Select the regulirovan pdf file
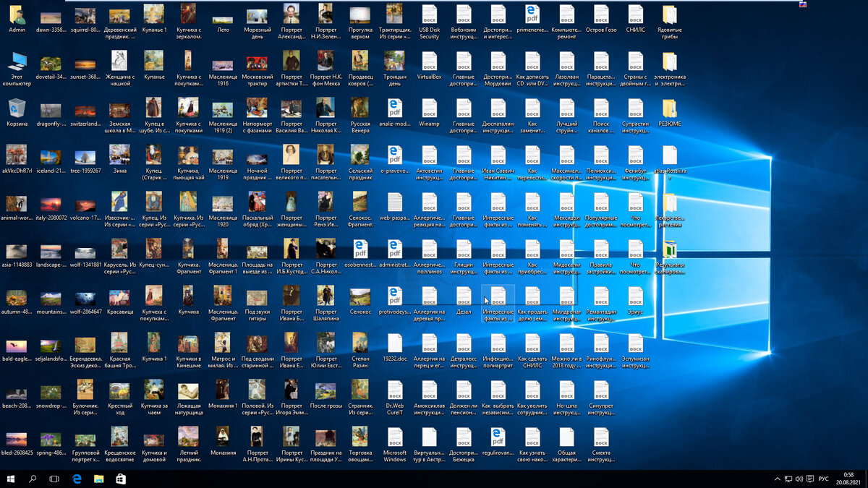Screen dimensions: 868x488 [x=498, y=437]
